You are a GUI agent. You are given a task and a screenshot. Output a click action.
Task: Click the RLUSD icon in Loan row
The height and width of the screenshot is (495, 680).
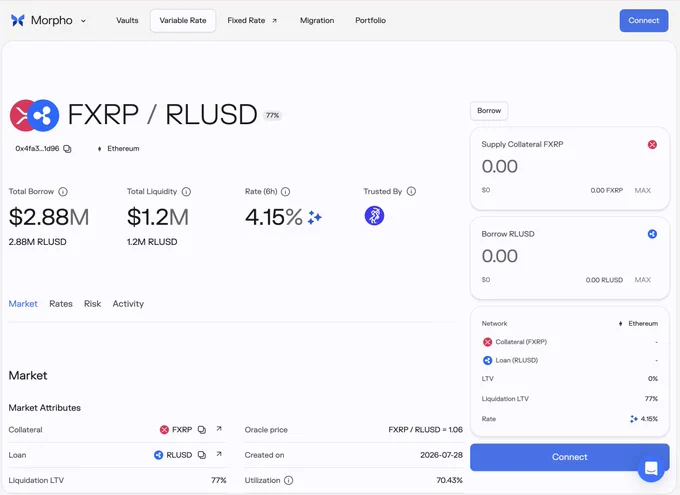coord(158,455)
